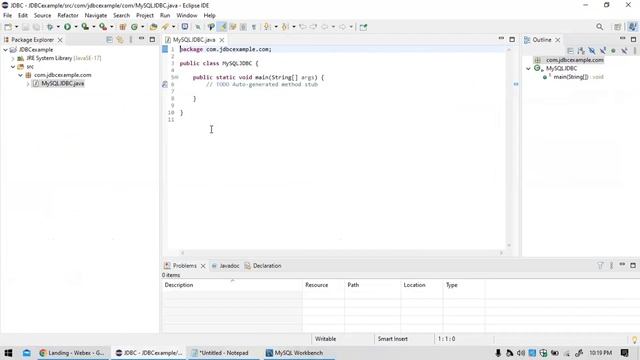Click the Pin Editor icon in toolbar
Viewport: 640px width, 360px height.
[x=363, y=27]
